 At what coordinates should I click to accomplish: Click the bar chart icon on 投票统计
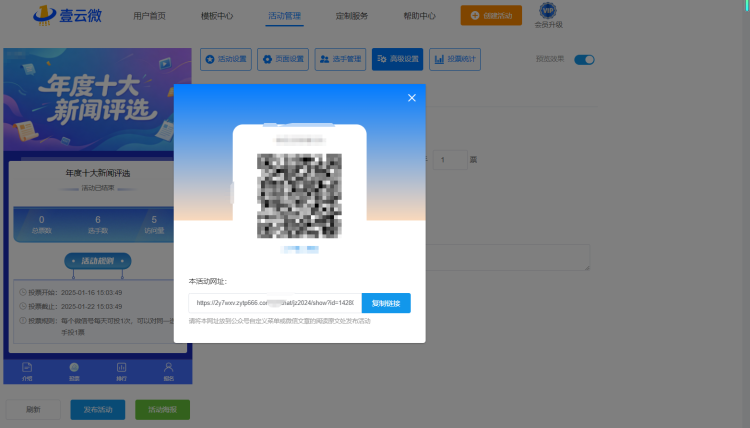pyautogui.click(x=439, y=59)
